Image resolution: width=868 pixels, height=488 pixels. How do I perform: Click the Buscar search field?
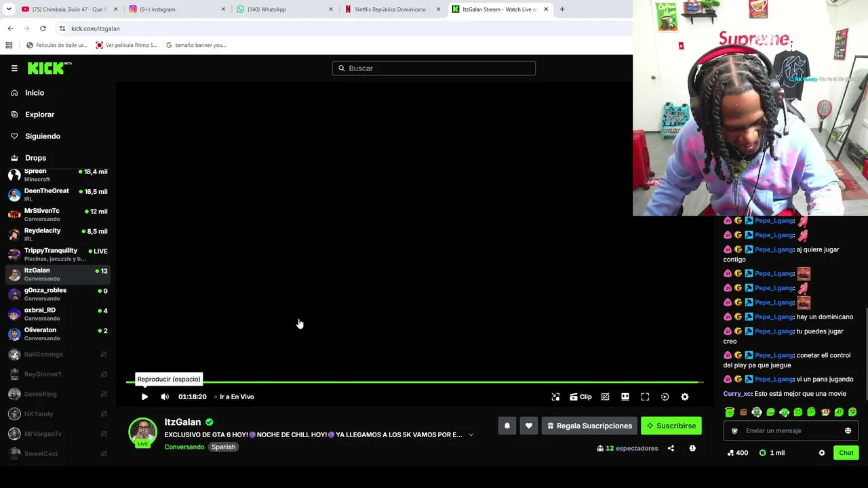click(x=434, y=68)
